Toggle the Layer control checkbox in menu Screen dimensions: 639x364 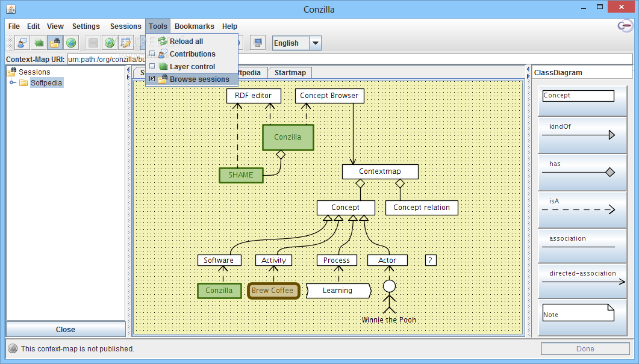pos(152,66)
